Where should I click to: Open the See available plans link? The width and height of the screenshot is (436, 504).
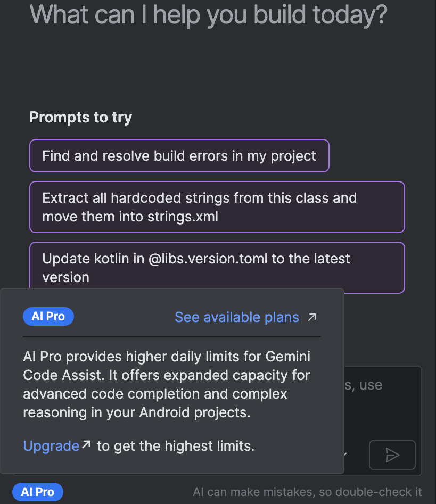(x=237, y=318)
